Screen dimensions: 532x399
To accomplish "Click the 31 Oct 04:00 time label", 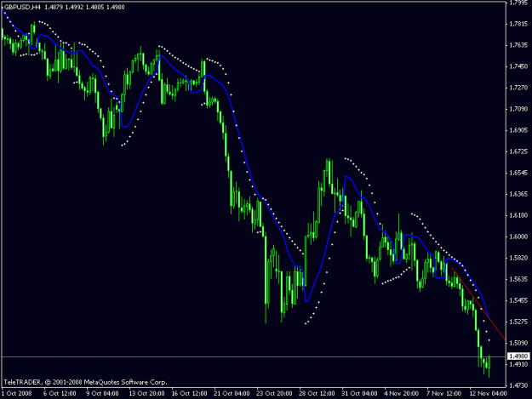I will click(360, 394).
